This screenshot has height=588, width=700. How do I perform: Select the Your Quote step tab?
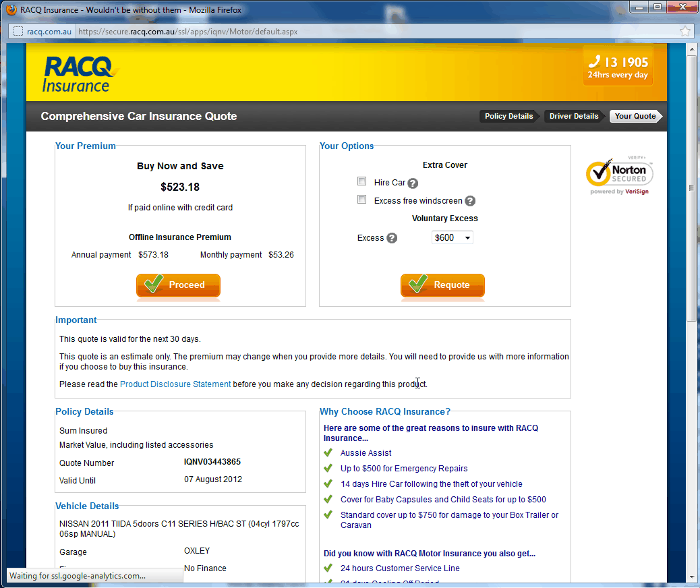[635, 116]
